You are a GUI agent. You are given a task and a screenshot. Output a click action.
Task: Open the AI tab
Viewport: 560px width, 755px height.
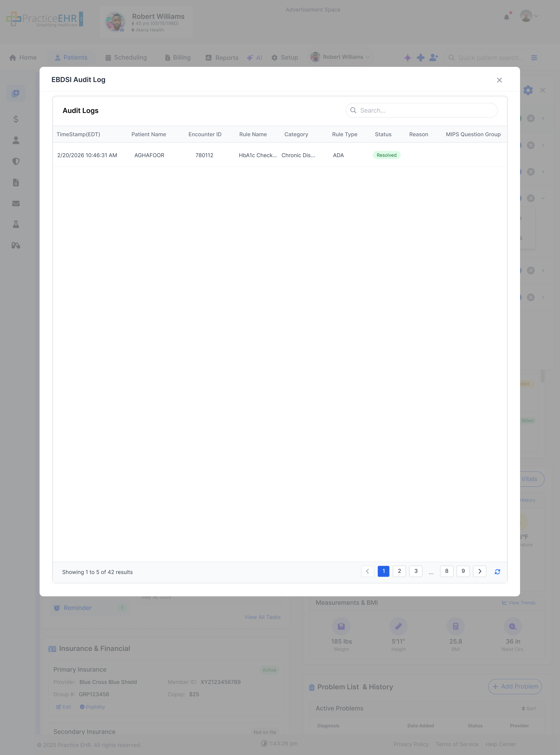254,58
